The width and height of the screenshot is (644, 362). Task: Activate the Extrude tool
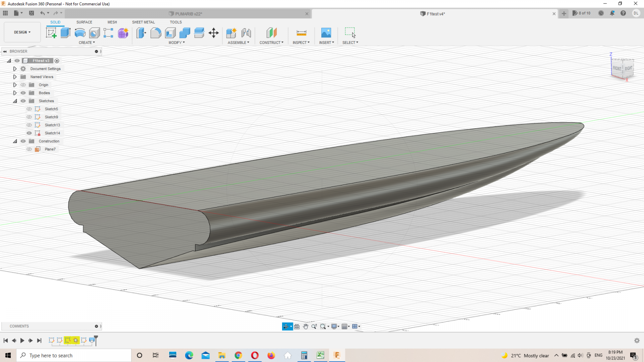[x=66, y=33]
